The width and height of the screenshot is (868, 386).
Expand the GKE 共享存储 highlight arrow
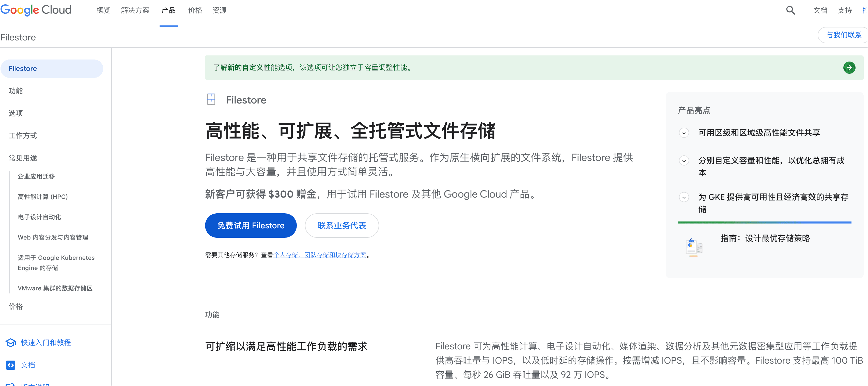684,197
